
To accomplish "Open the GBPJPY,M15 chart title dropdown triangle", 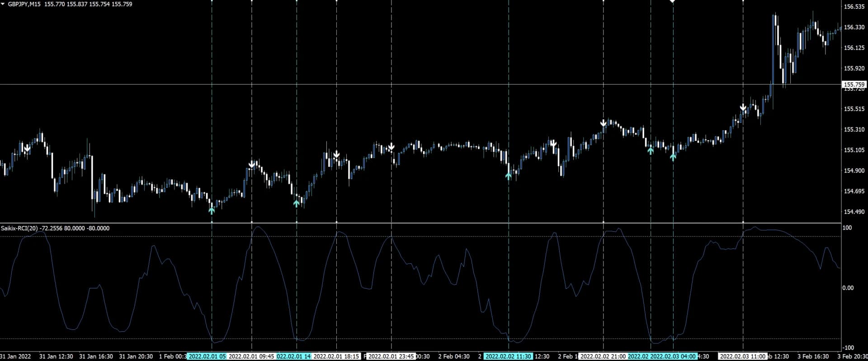I will tap(4, 4).
